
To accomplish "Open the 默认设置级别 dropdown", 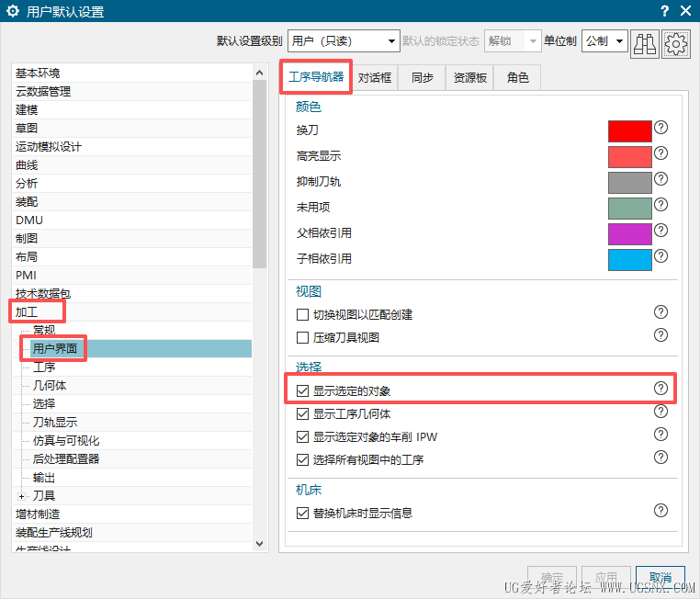I will tap(344, 41).
